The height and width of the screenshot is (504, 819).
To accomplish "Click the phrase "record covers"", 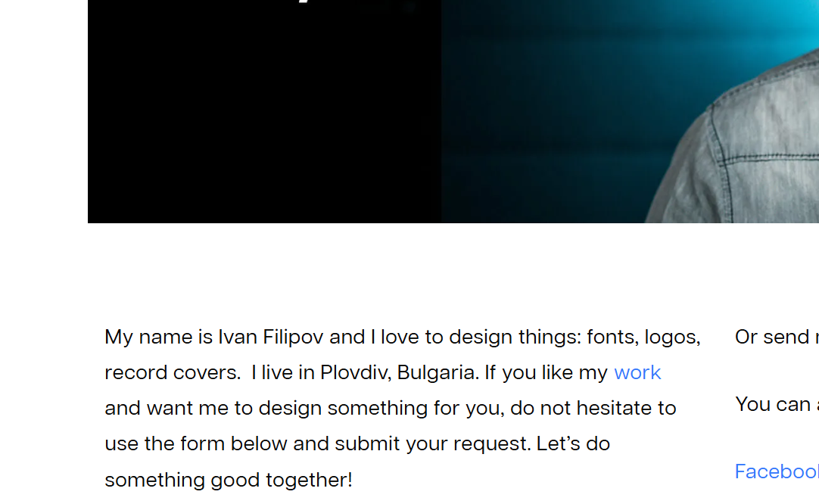I will click(x=172, y=372).
